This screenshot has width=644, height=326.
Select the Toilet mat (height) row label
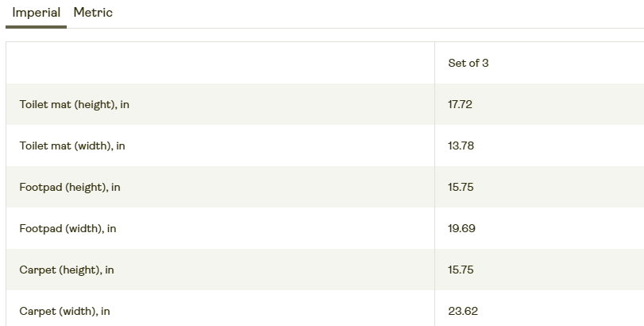click(75, 104)
